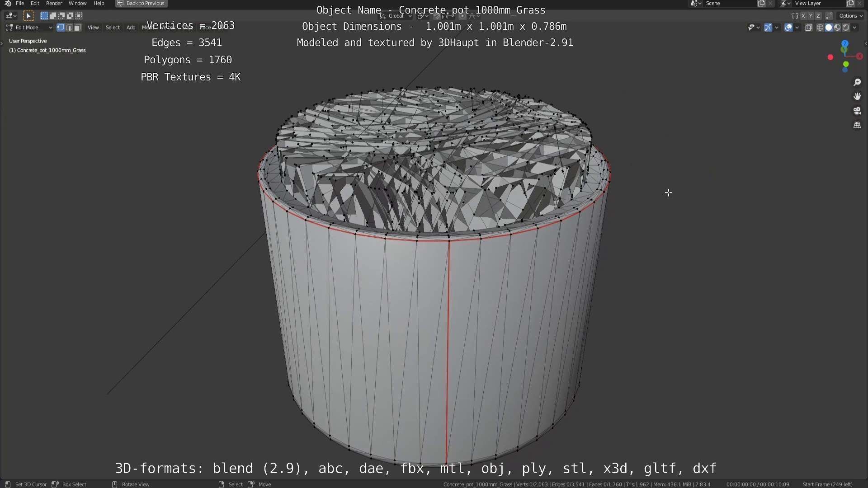This screenshot has width=868, height=488.
Task: Click the Scene name field
Action: coord(730,3)
